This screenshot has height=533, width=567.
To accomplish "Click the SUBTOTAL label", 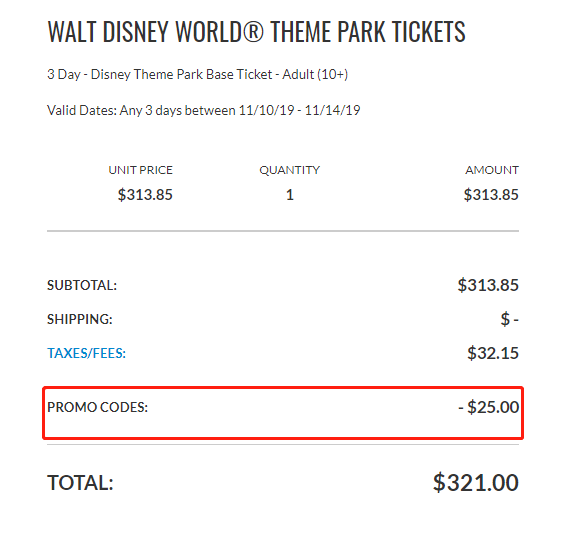I will pos(82,285).
